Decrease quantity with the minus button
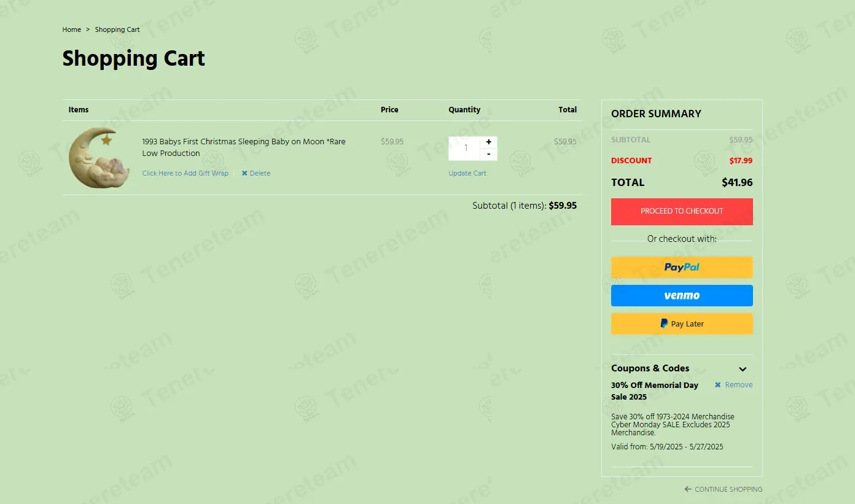Screen dimensions: 855x504 [x=489, y=154]
